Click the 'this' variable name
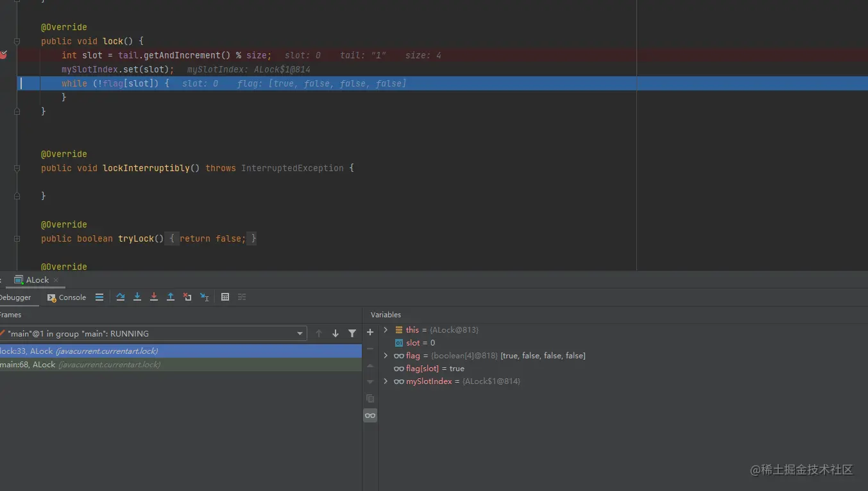Screen dimensions: 868x491 click(x=413, y=330)
